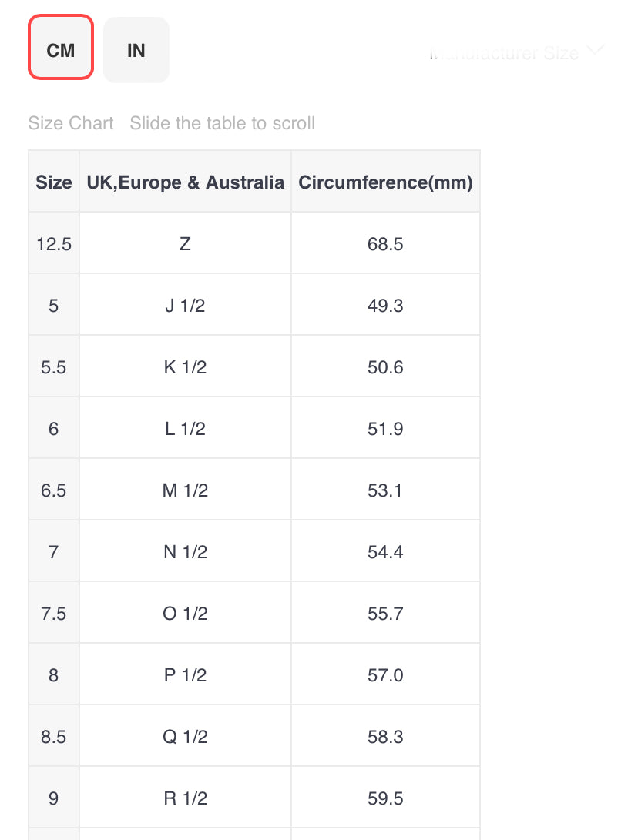This screenshot has width=638, height=840.
Task: Switch units to IN
Action: [136, 50]
